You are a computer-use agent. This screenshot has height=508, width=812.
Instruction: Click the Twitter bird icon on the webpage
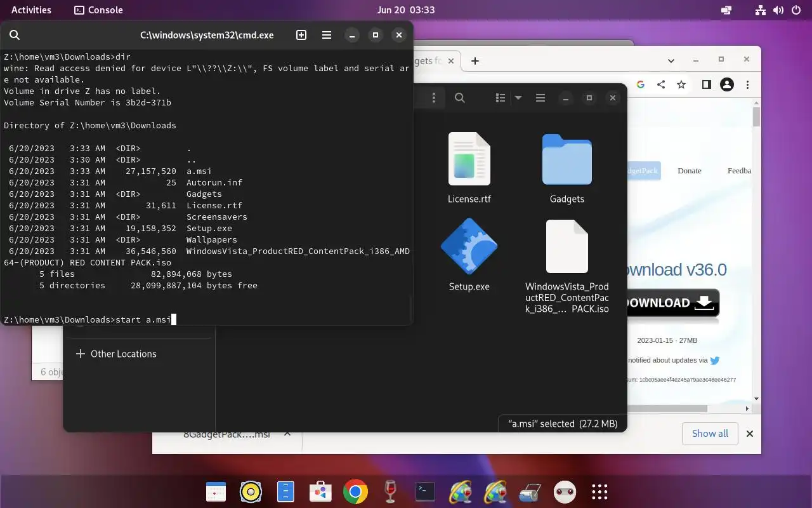click(715, 360)
